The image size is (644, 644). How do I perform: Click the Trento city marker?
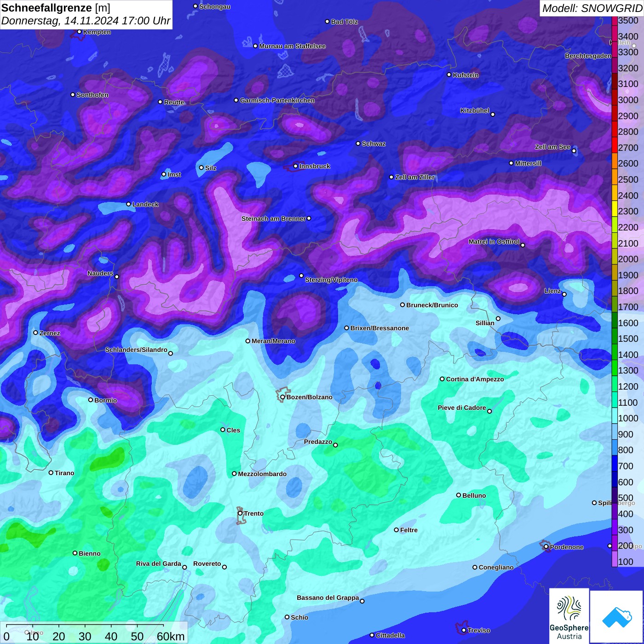click(x=240, y=513)
